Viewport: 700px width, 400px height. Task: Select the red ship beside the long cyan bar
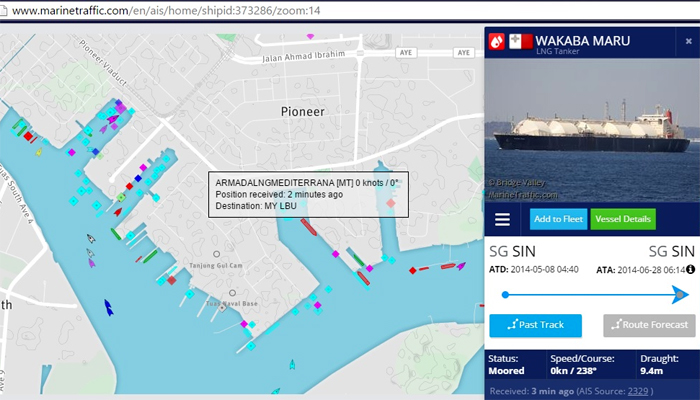tap(363, 278)
